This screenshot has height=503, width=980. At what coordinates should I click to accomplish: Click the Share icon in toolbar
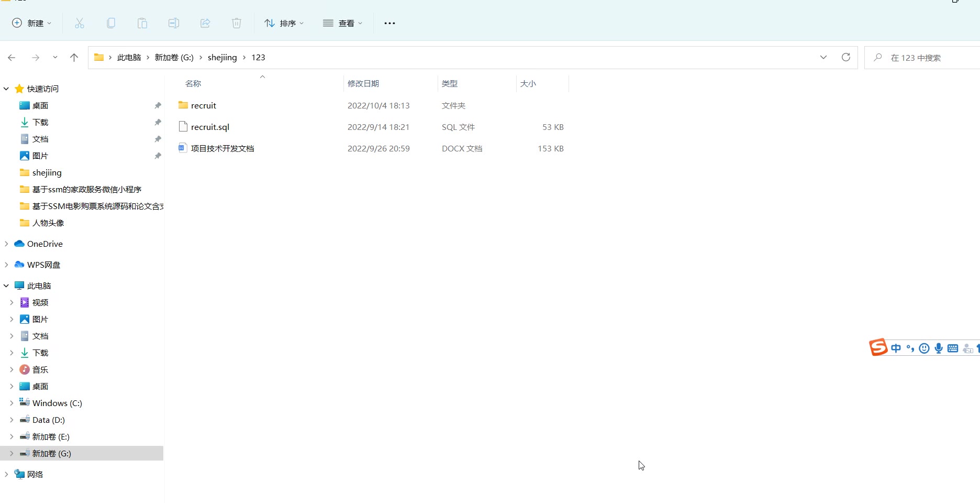[x=205, y=23]
